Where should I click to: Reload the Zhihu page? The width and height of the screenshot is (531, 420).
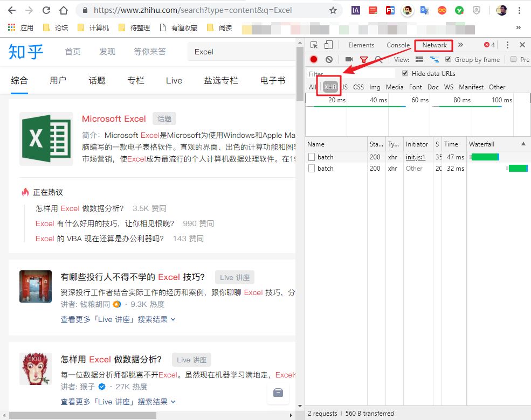46,10
